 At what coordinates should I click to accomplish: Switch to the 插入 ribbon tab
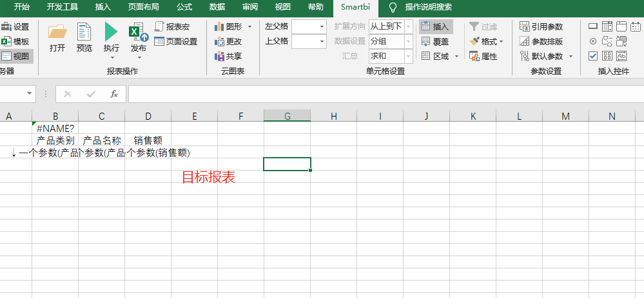tap(103, 7)
